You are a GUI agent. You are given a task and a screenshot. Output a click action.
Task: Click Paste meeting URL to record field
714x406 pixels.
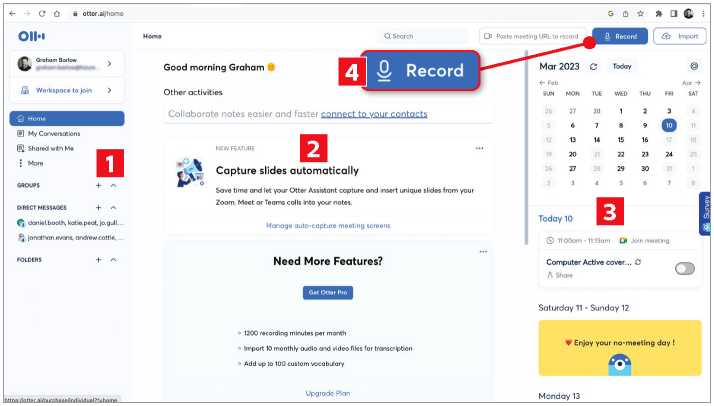click(532, 36)
